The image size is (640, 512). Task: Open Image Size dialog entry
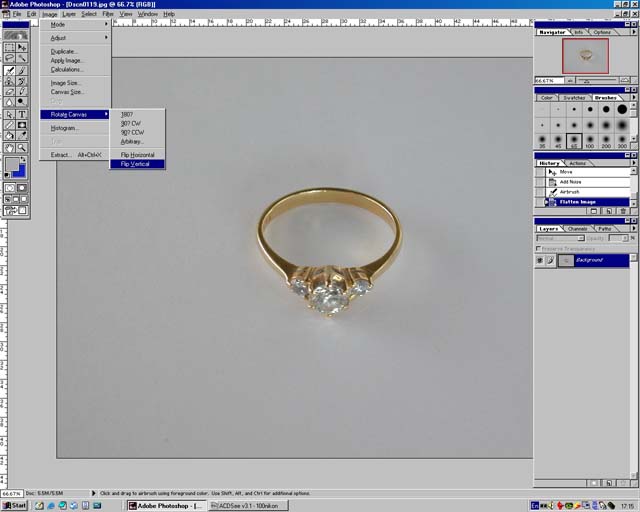click(76, 83)
